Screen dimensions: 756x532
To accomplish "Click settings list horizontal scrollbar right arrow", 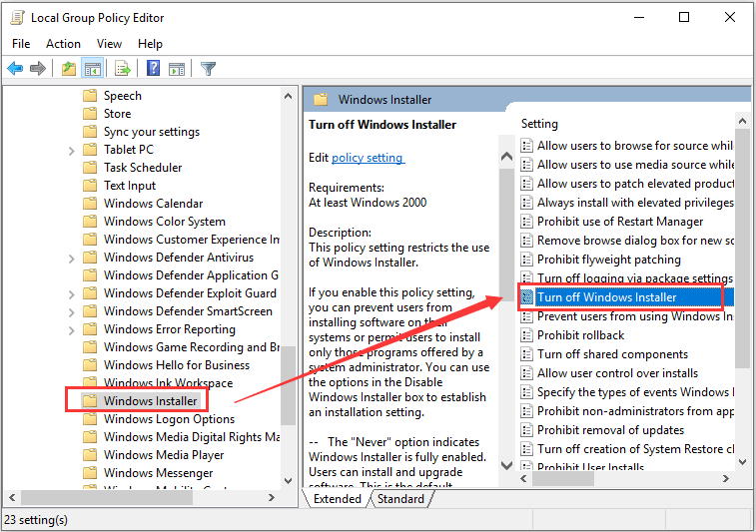I will 726,478.
